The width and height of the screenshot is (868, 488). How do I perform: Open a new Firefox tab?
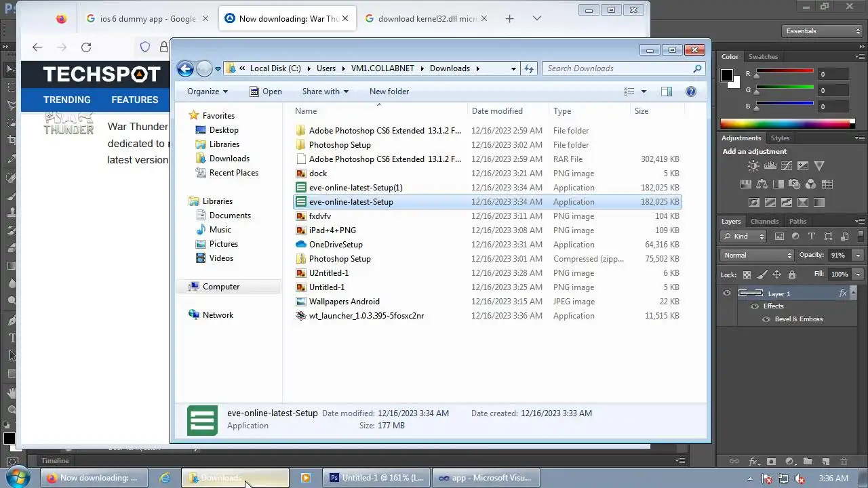pyautogui.click(x=509, y=19)
